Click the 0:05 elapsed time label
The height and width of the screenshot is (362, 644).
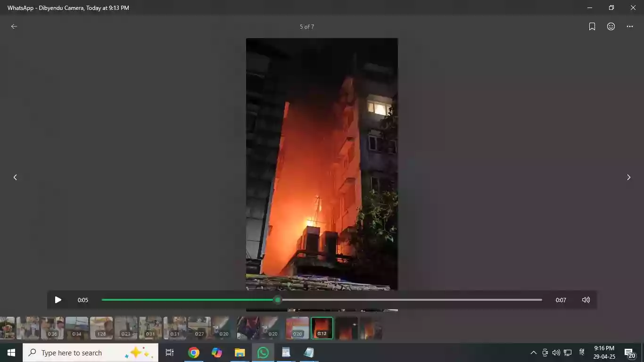point(83,300)
